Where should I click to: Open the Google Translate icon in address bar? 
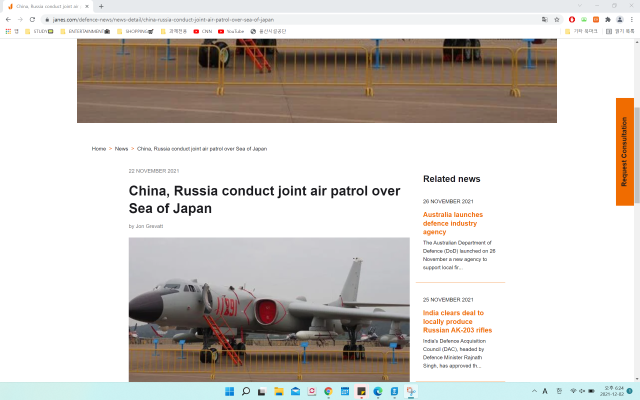tap(544, 19)
